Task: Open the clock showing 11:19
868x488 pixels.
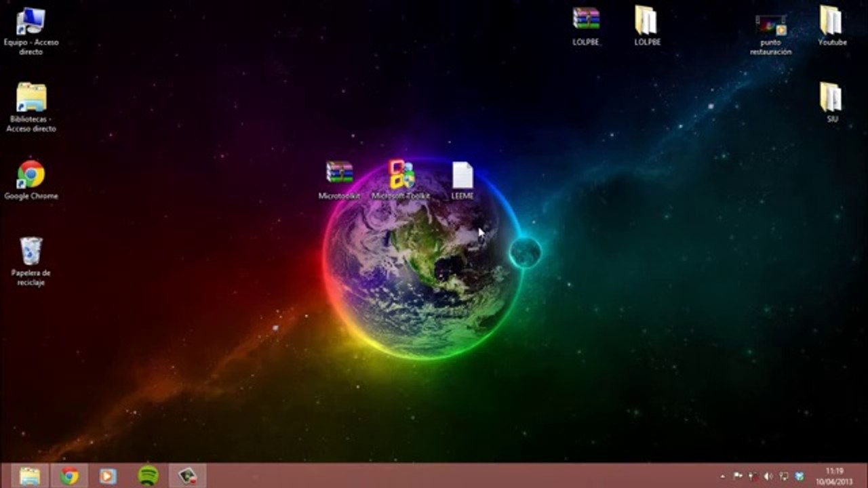Action: (834, 476)
